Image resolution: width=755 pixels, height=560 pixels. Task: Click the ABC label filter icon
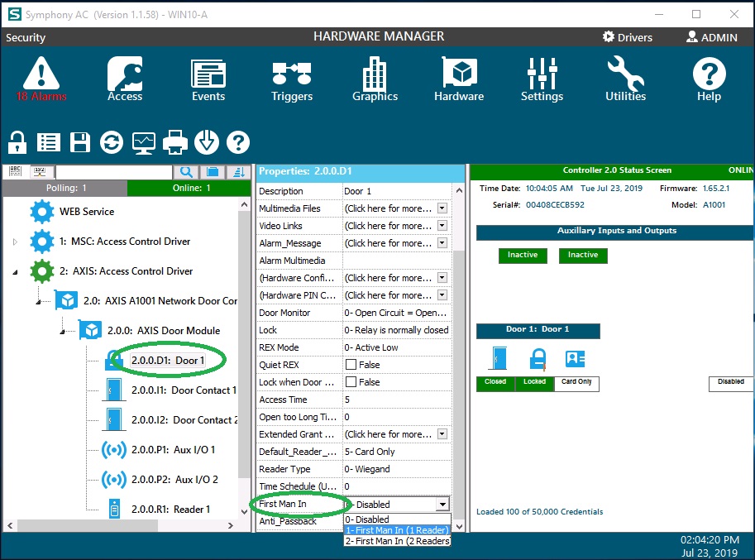coord(16,171)
